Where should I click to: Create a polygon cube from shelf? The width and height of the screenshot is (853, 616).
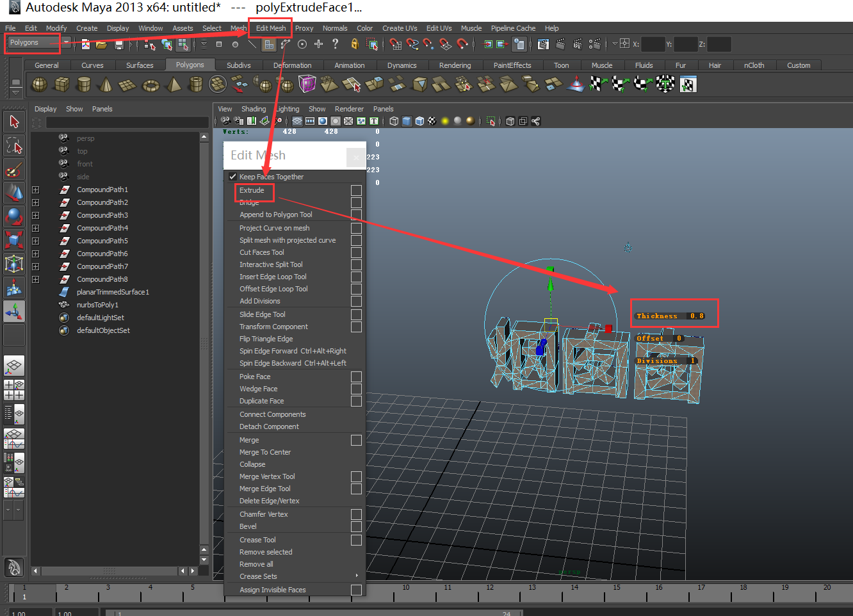coord(61,84)
